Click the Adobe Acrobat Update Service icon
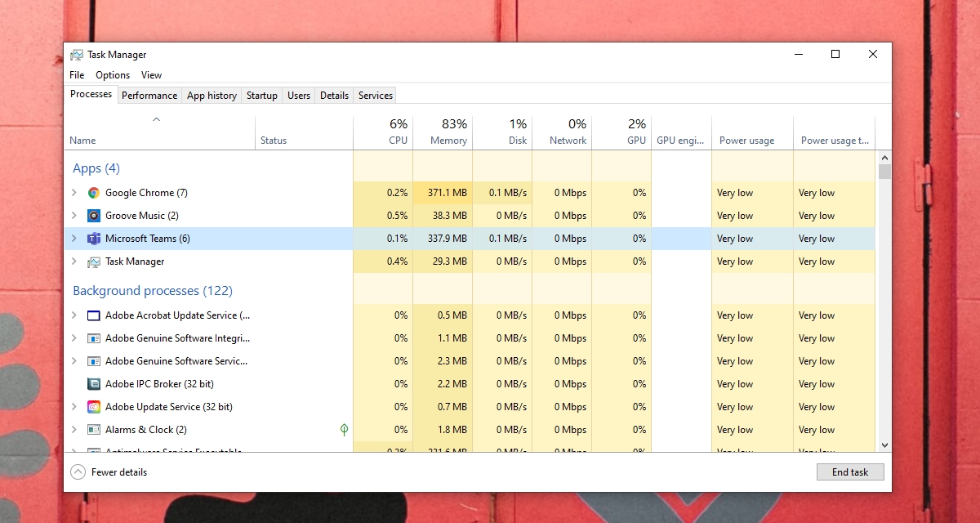This screenshot has height=523, width=980. pos(94,315)
